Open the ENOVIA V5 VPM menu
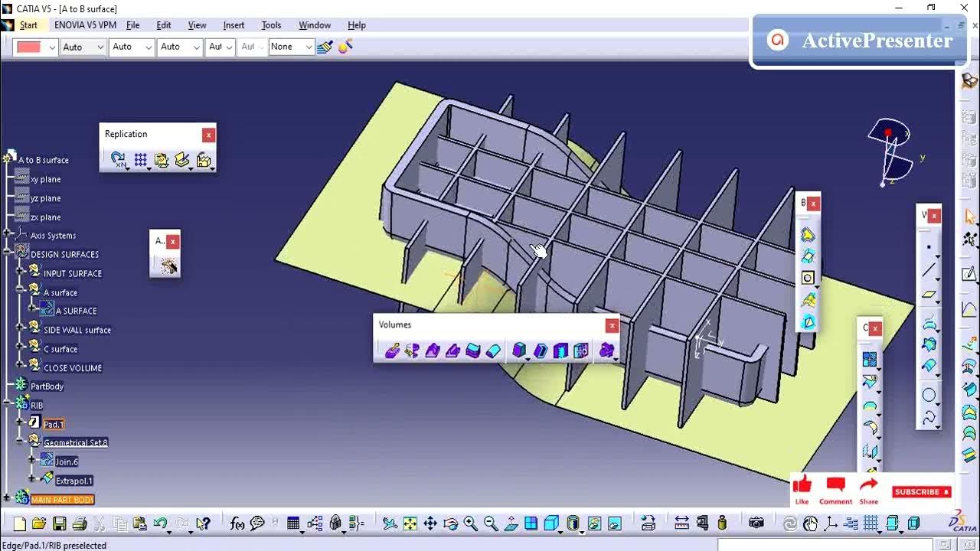 [x=85, y=25]
